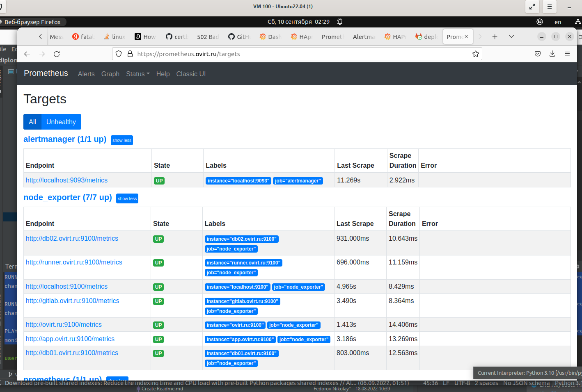The width and height of the screenshot is (582, 392).
Task: Open the Firefox hamburger menu
Action: pos(567,54)
